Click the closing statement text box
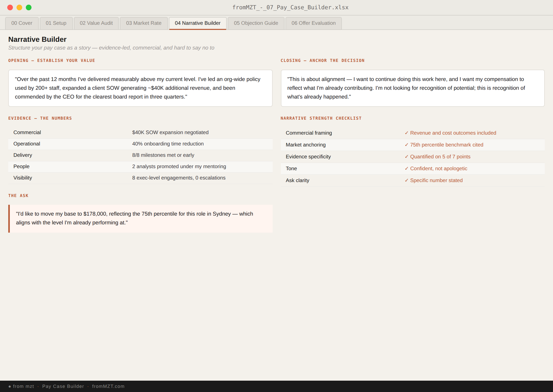Image resolution: width=553 pixels, height=392 pixels. pyautogui.click(x=413, y=88)
